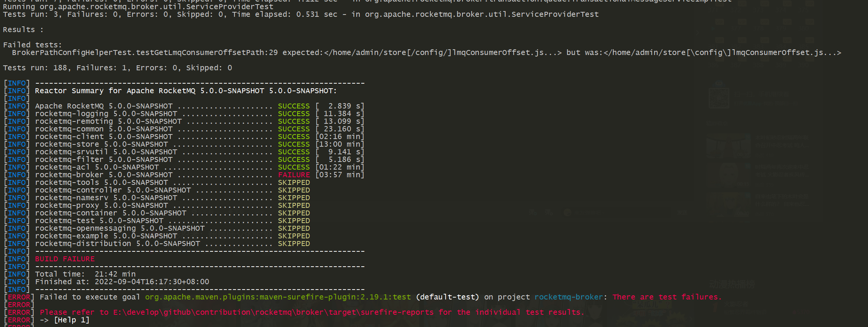868x327 pixels.
Task: Click the 'Failed tests:' heading line
Action: (x=32, y=45)
